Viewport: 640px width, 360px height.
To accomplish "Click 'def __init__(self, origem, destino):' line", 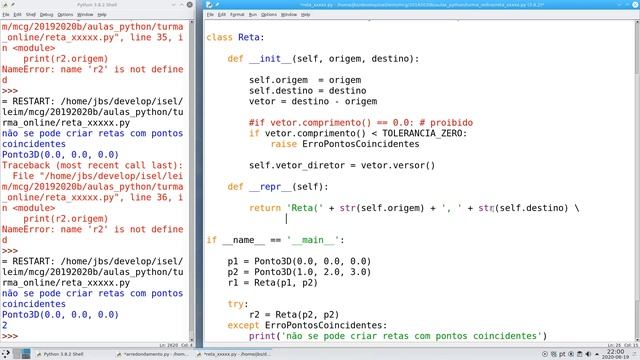I will [x=323, y=59].
